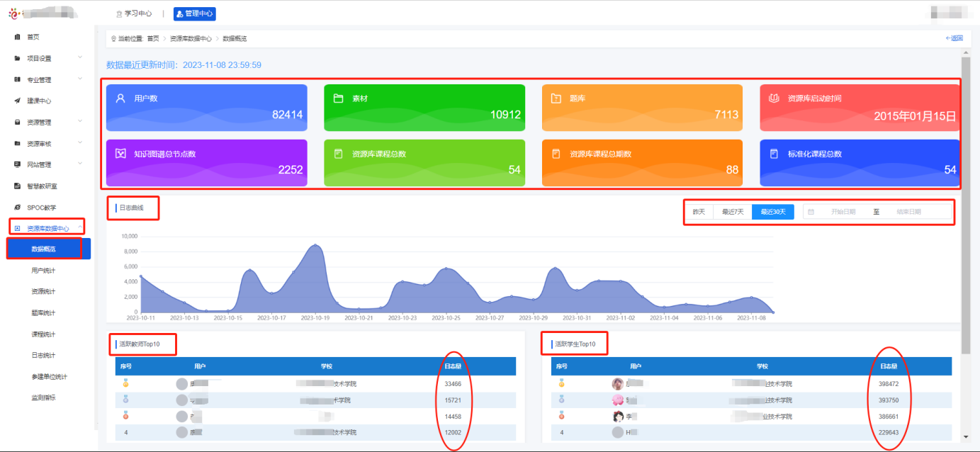Select the 最近30天 time range option

coord(772,212)
